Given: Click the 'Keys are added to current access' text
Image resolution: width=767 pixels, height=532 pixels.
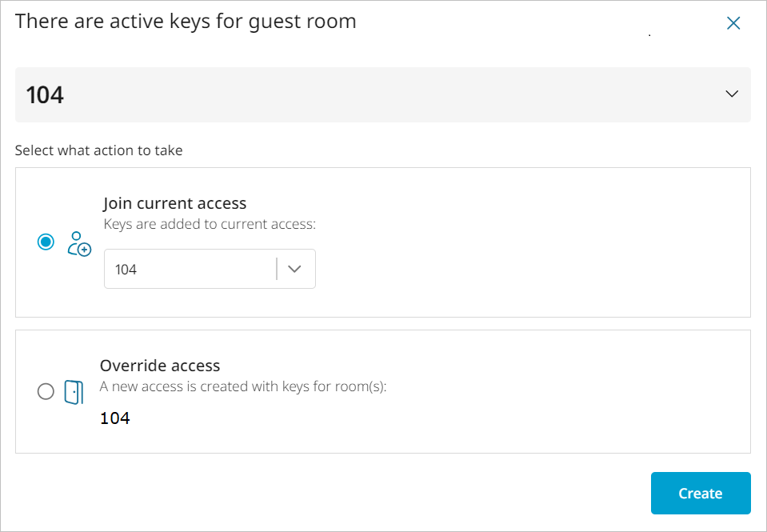Looking at the screenshot, I should pyautogui.click(x=210, y=224).
